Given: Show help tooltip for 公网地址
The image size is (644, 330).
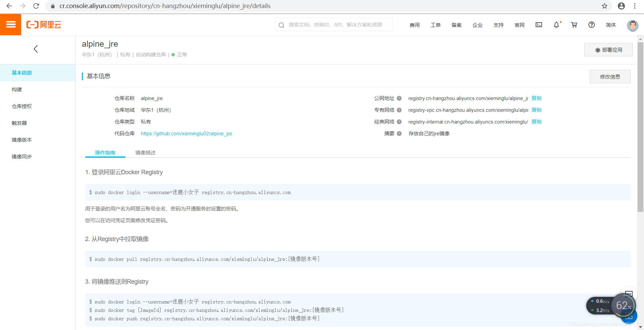Looking at the screenshot, I should point(399,98).
